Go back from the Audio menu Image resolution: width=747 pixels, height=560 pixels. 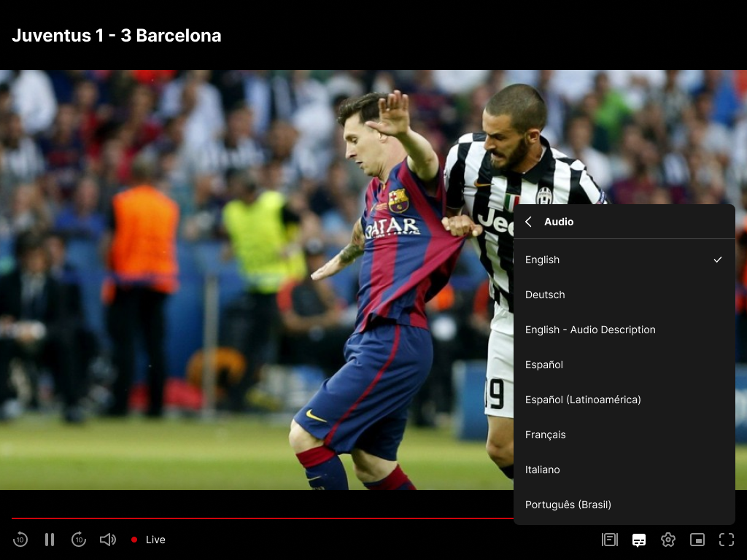(x=528, y=222)
